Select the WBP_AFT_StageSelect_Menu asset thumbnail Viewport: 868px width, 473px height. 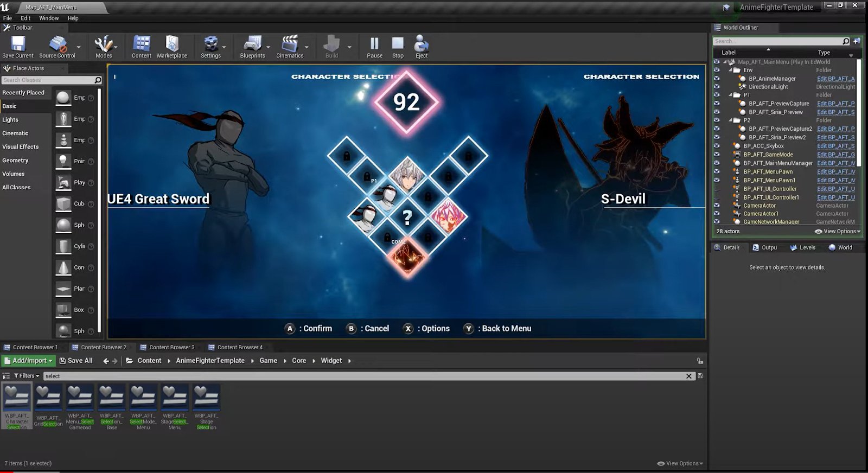pyautogui.click(x=175, y=399)
